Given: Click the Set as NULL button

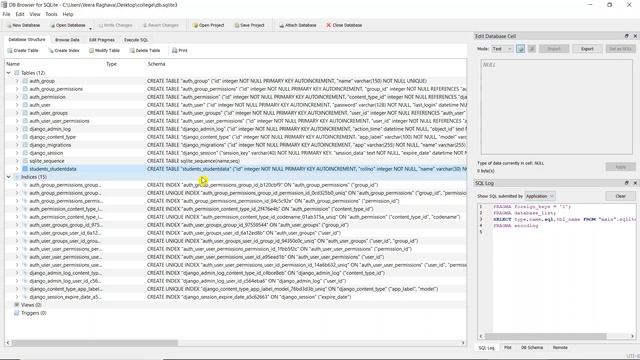Looking at the screenshot, I should [620, 49].
